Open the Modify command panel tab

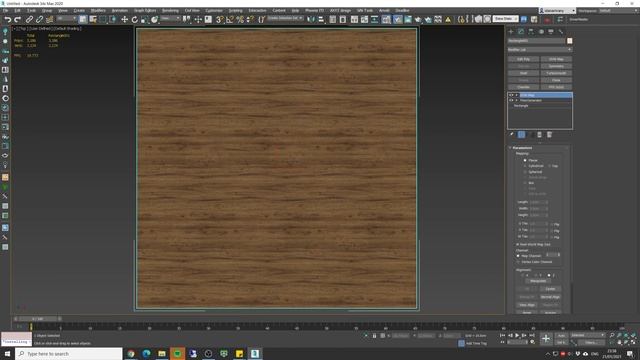click(521, 31)
